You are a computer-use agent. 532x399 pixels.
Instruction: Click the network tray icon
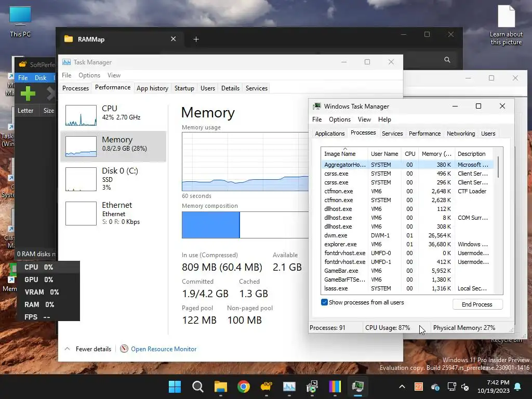pyautogui.click(x=451, y=387)
